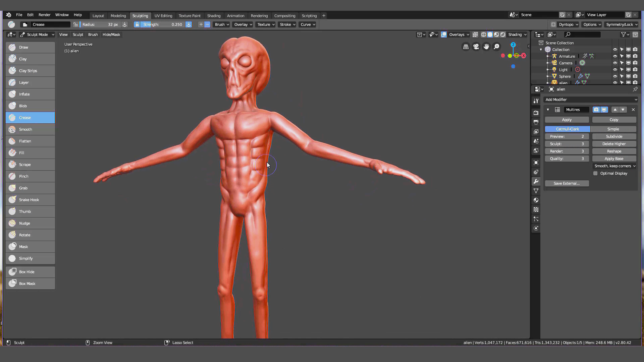Select the Pinch brush

pos(30,176)
